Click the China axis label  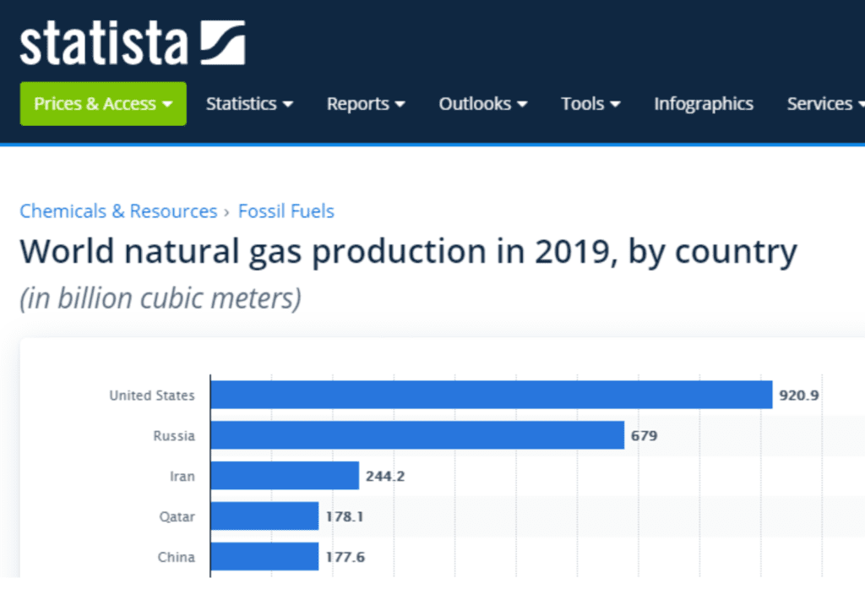tap(176, 557)
